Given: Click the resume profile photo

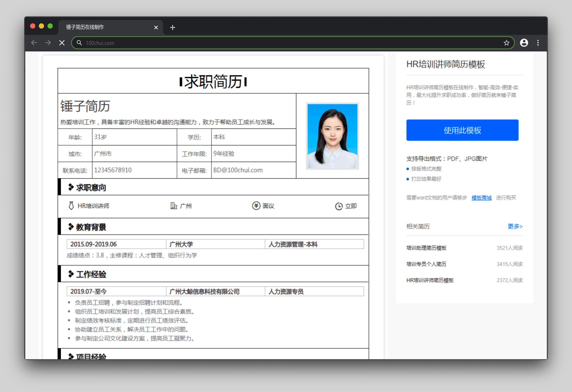Looking at the screenshot, I should [332, 136].
